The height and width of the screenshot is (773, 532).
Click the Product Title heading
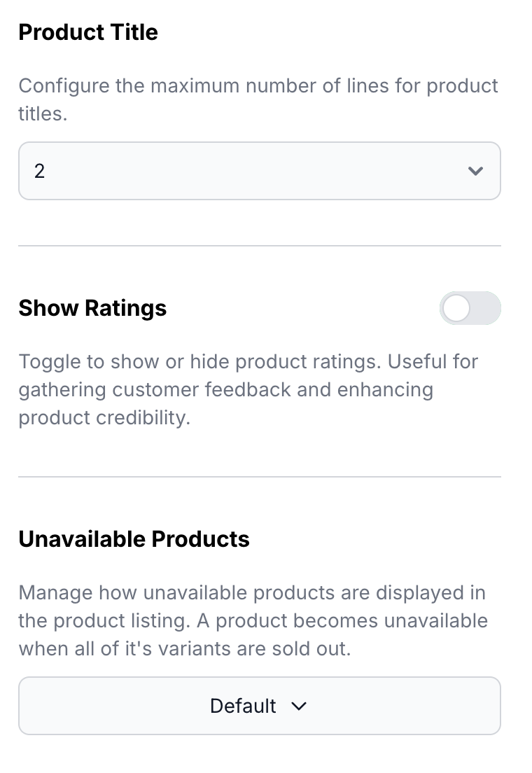(x=88, y=32)
